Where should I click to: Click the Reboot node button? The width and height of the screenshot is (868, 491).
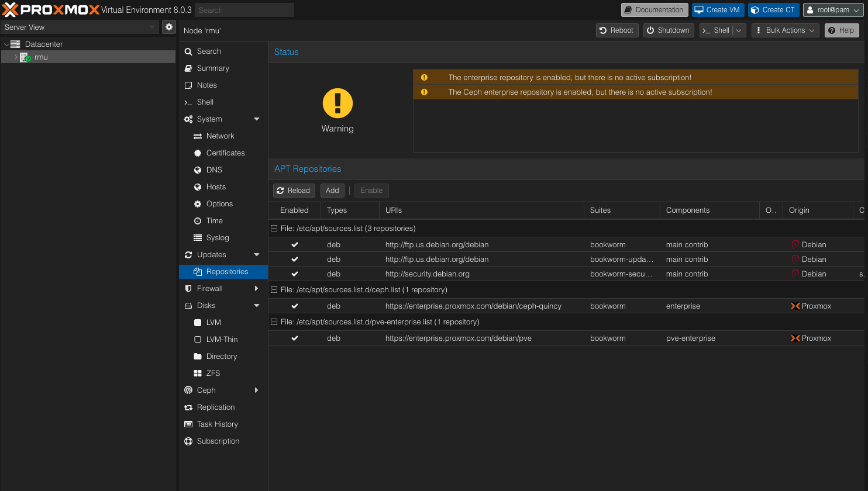(x=617, y=30)
